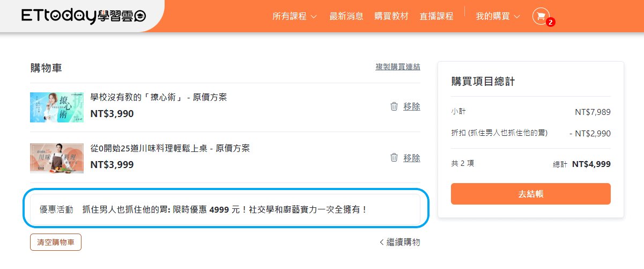644x269 pixels.
Task: Click 繼續購物 to continue shopping
Action: (x=400, y=242)
